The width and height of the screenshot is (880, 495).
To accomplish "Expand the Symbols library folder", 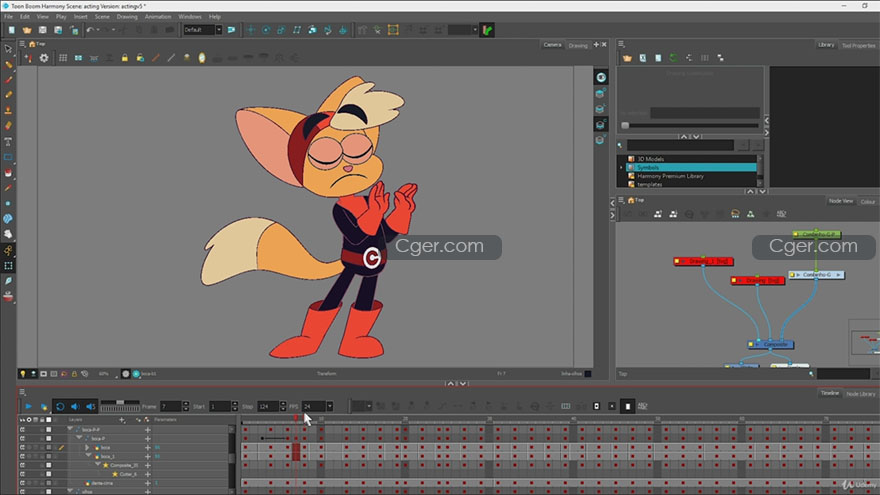I will coord(621,168).
